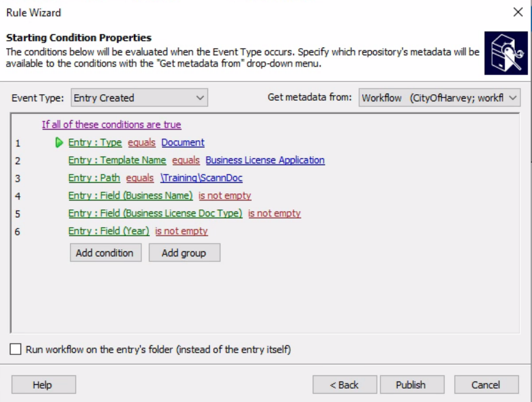The image size is (532, 402).
Task: Change the Document value link
Action: tap(183, 143)
